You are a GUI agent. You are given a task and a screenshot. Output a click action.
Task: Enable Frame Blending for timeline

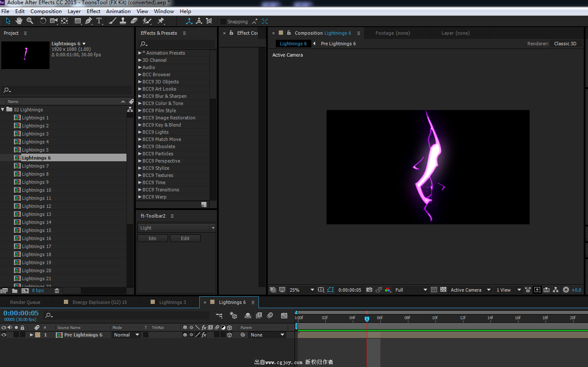259,315
